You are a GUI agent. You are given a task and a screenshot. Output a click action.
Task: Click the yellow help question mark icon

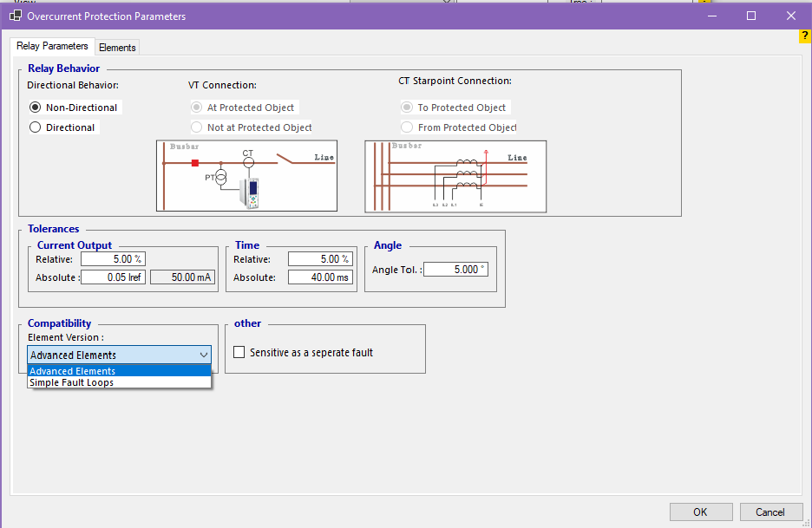[x=804, y=36]
